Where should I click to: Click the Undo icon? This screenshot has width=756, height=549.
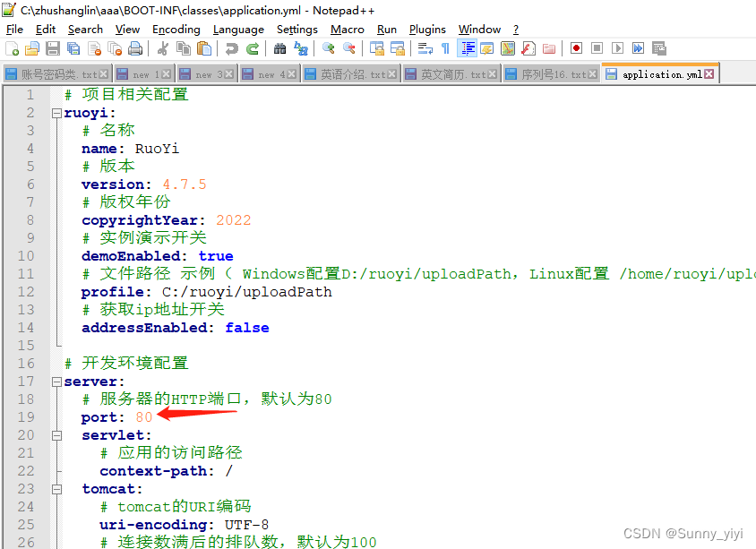(x=232, y=48)
